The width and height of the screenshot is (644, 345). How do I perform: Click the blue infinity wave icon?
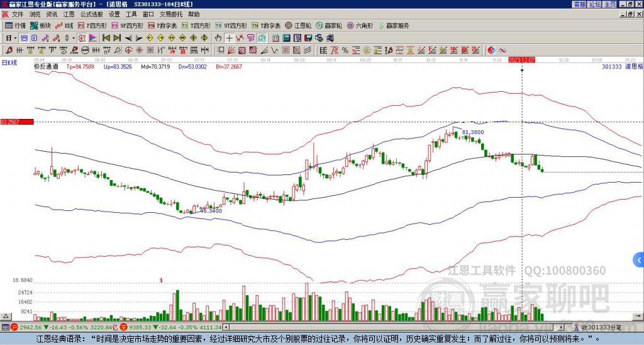click(502, 50)
